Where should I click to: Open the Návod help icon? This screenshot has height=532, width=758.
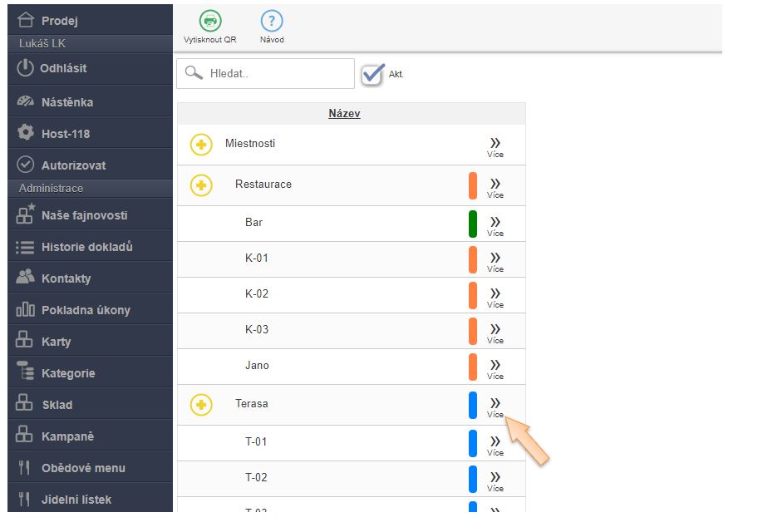(x=272, y=22)
